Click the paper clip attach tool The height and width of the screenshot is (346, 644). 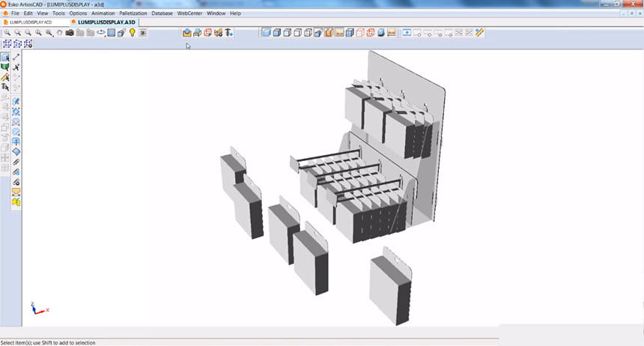click(x=16, y=162)
